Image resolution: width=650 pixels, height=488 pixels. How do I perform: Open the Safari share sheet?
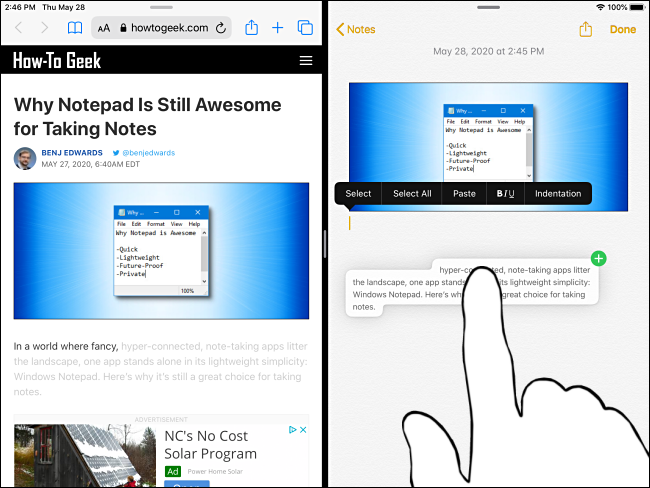coord(252,27)
